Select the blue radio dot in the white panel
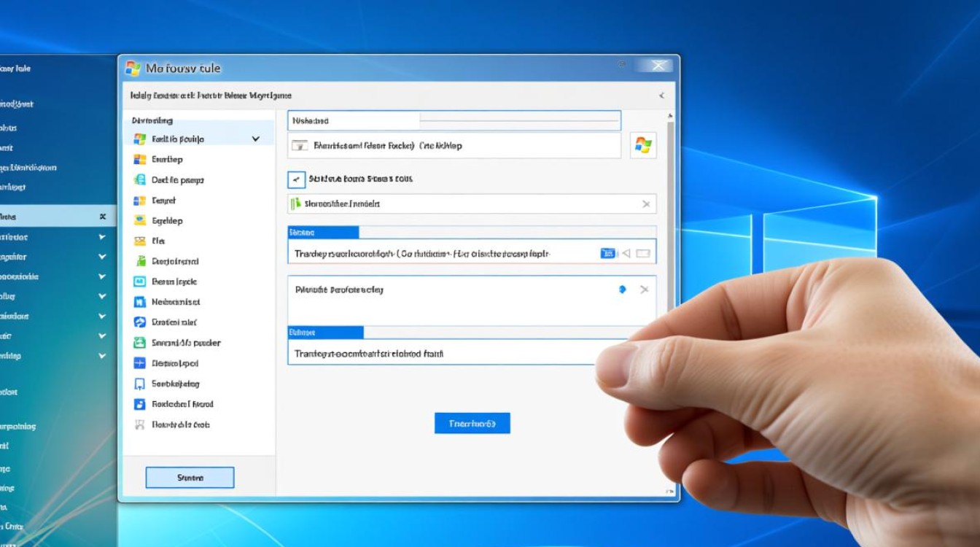This screenshot has width=980, height=547. coord(622,290)
